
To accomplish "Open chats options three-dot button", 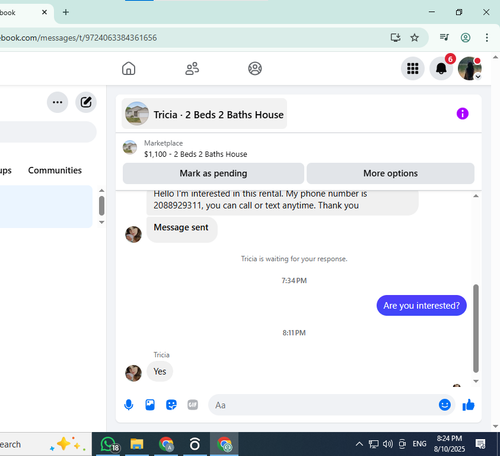I will [x=57, y=102].
